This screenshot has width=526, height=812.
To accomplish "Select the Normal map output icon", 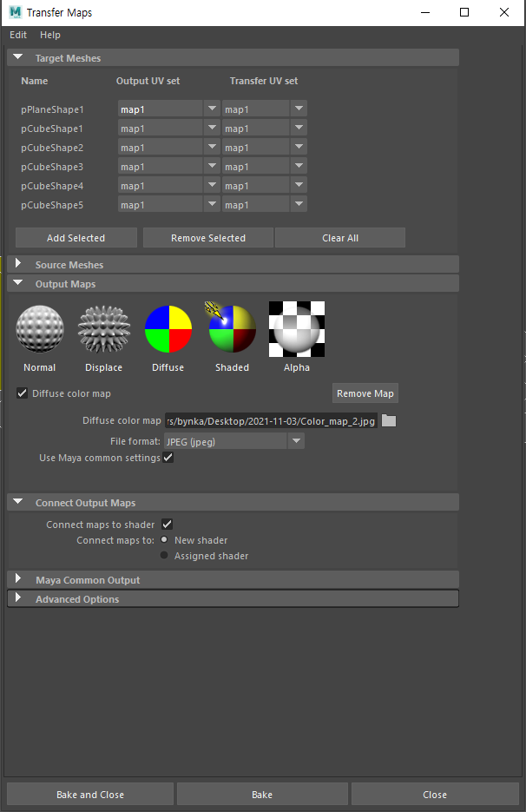I will (x=40, y=329).
